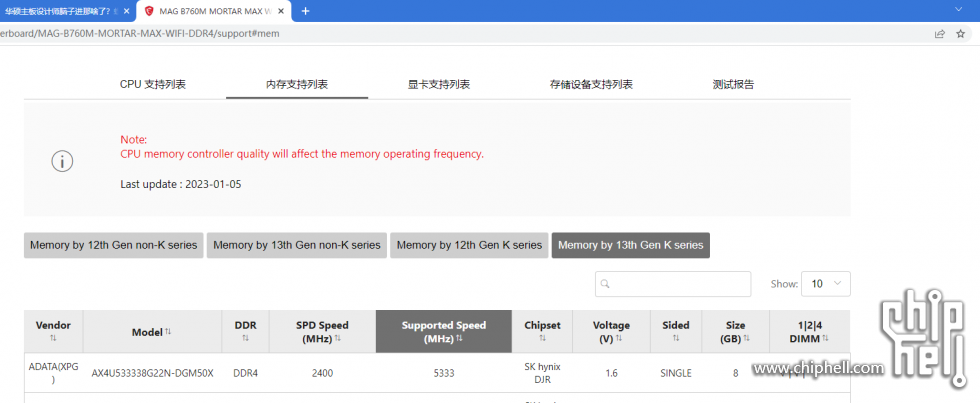Viewport: 980px width, 403px height.
Task: Sort table by DDR column
Action: pyautogui.click(x=245, y=331)
